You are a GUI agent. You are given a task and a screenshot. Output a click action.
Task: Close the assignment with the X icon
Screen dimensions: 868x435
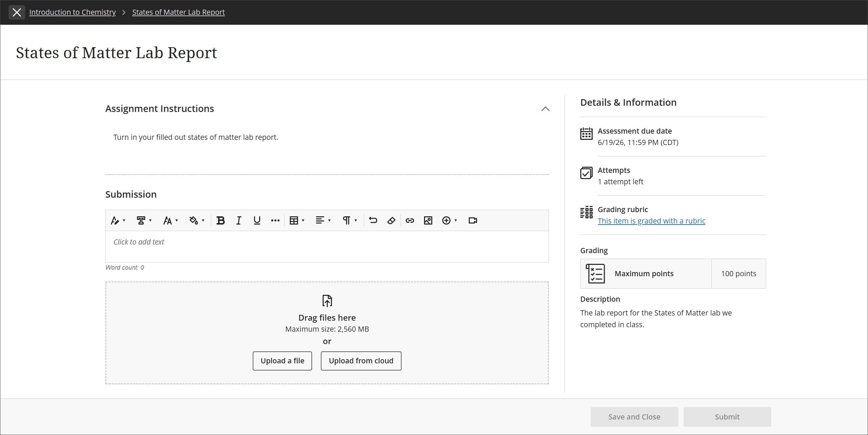(x=17, y=12)
